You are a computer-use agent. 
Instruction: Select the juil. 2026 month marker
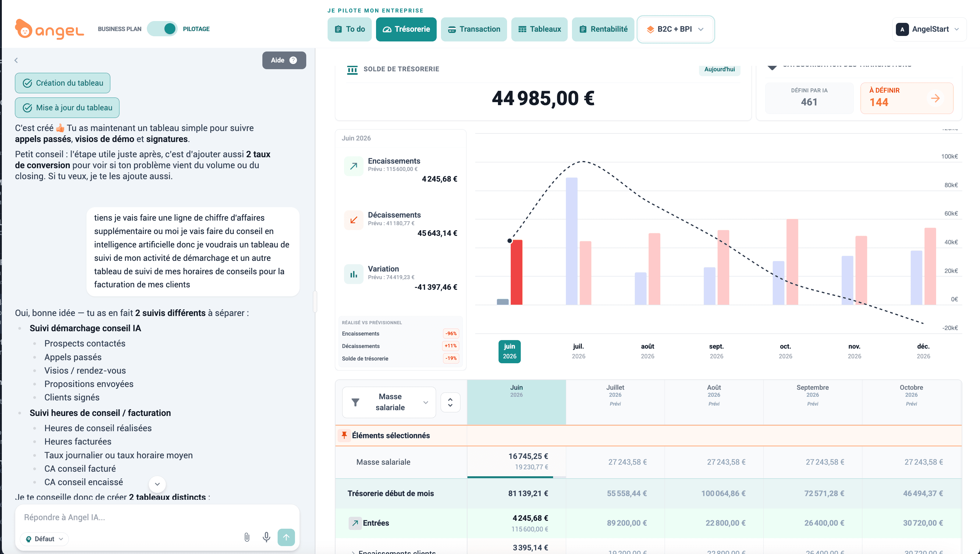tap(578, 351)
